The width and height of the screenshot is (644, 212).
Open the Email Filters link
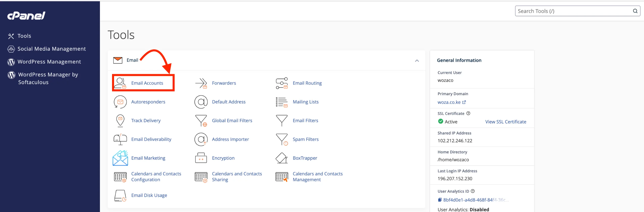point(305,121)
